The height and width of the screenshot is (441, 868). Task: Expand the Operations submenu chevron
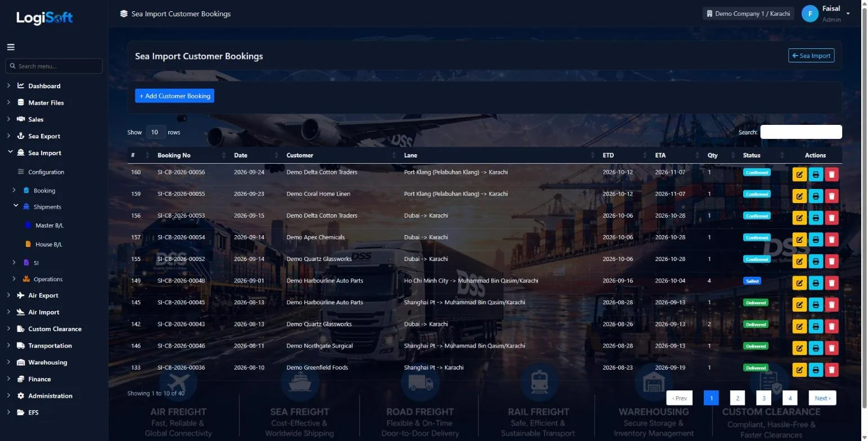pos(15,279)
